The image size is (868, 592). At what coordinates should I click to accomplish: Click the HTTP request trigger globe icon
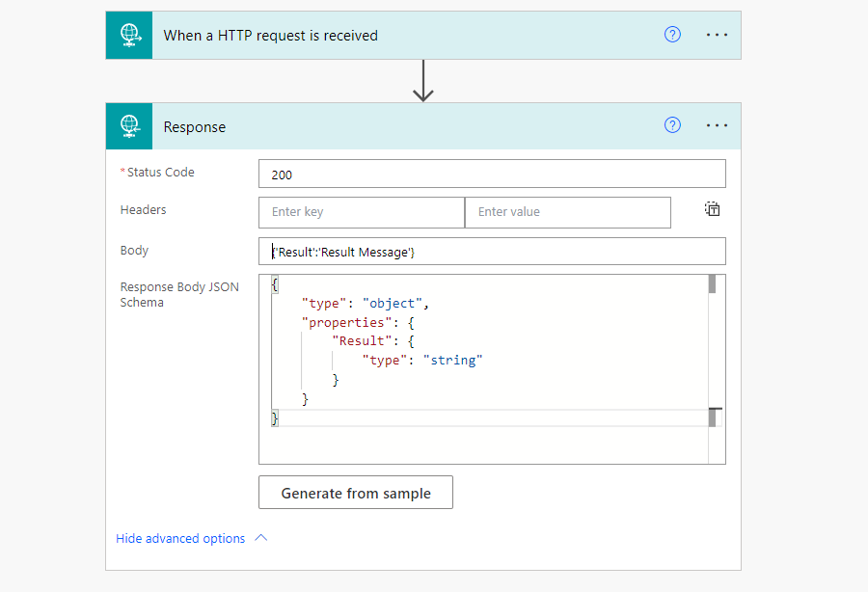coord(129,35)
